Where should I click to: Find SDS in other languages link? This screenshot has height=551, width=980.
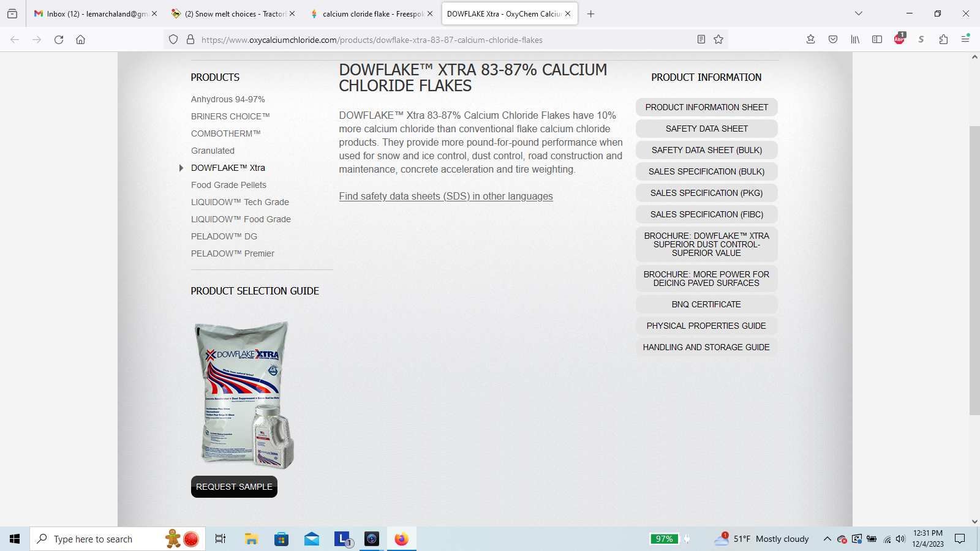446,196
